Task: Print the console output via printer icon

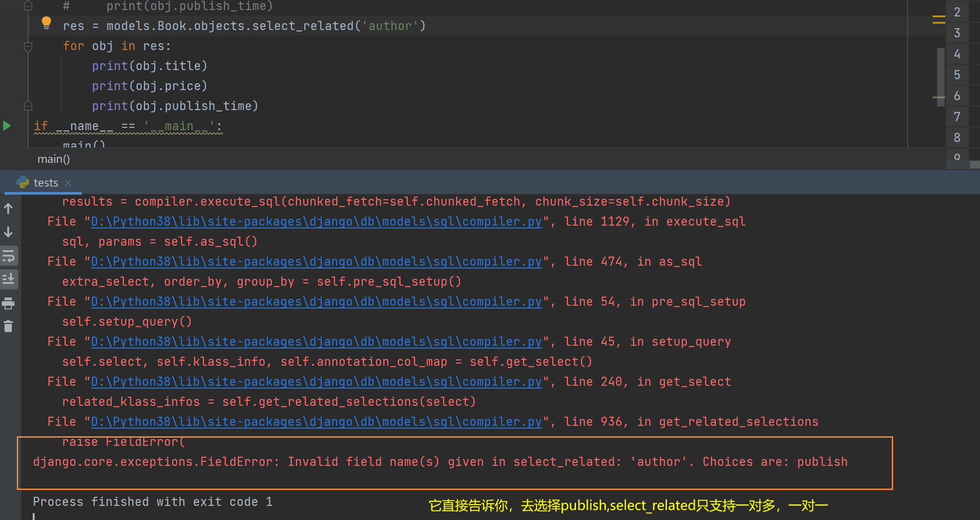Action: [x=9, y=303]
